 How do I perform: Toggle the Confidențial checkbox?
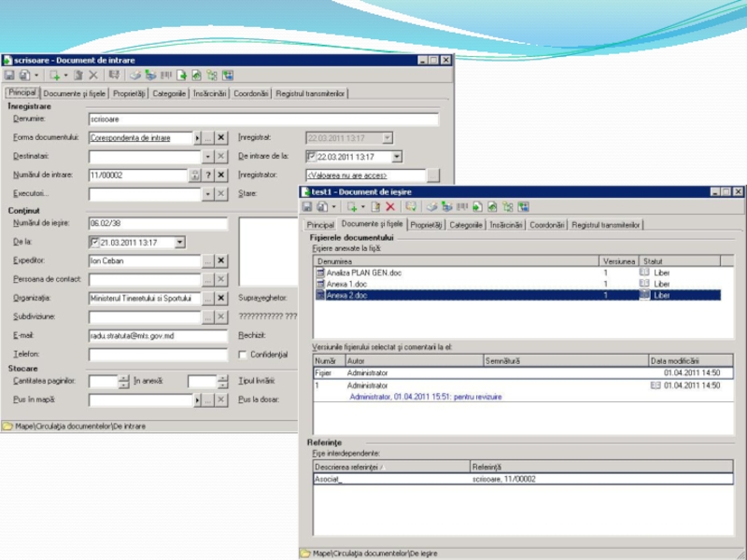coord(243,355)
